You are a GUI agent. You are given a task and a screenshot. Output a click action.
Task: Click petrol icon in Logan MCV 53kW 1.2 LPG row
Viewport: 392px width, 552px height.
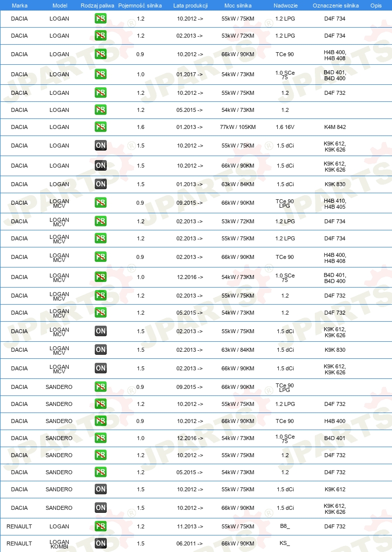click(101, 221)
